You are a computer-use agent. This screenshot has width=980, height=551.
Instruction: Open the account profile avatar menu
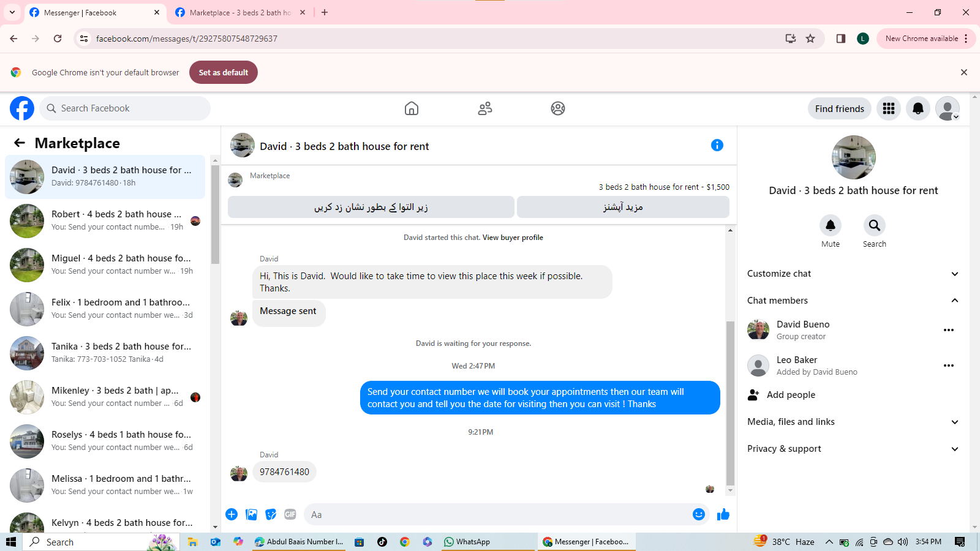click(948, 108)
